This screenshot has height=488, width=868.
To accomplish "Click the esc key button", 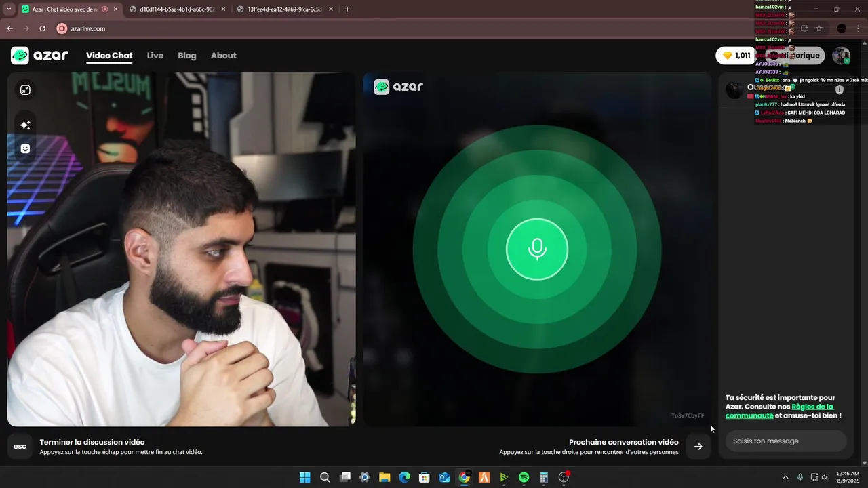I will point(20,446).
